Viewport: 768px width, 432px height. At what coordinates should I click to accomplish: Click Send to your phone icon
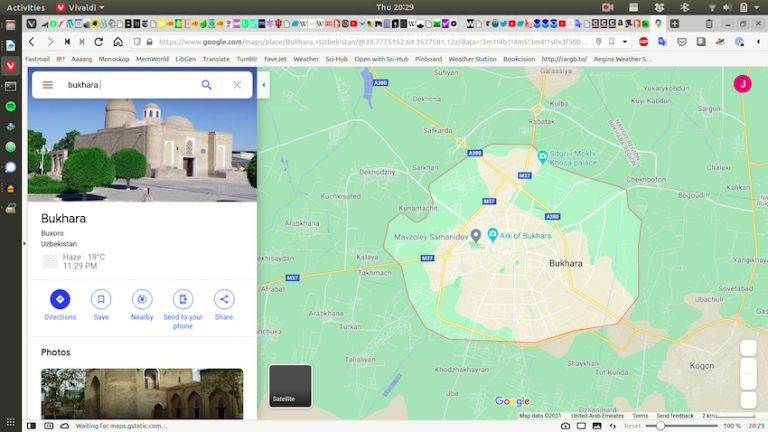(183, 299)
